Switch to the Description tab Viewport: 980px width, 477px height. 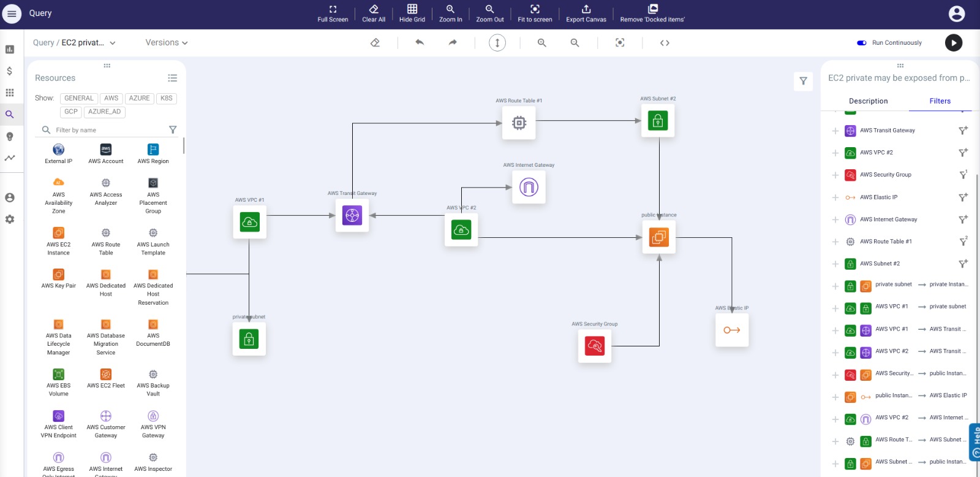[x=868, y=101]
